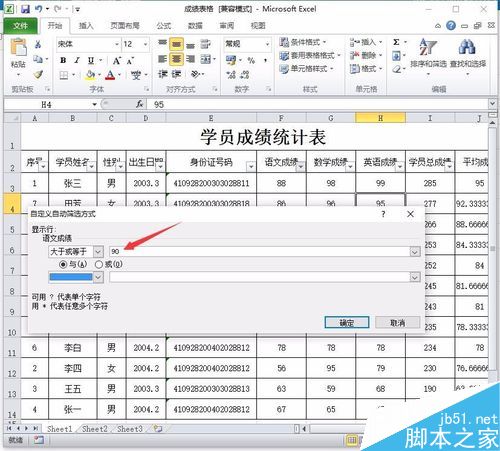Expand the value list next to 90
The width and height of the screenshot is (500, 451).
point(415,252)
